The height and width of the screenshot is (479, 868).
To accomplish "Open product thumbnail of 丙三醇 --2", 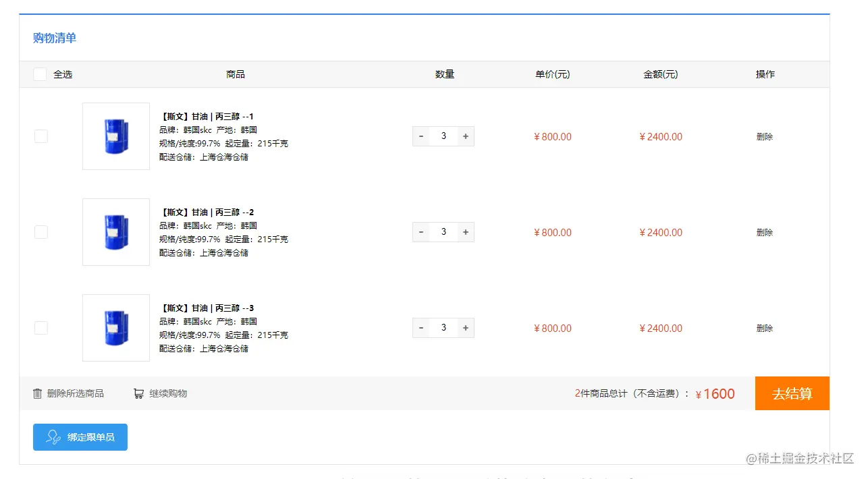I will pyautogui.click(x=116, y=232).
